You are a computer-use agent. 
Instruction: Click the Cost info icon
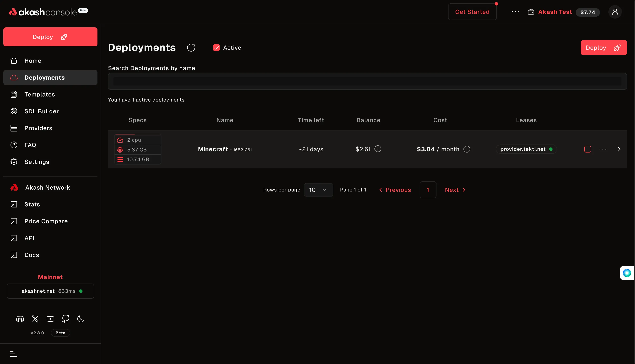(467, 149)
